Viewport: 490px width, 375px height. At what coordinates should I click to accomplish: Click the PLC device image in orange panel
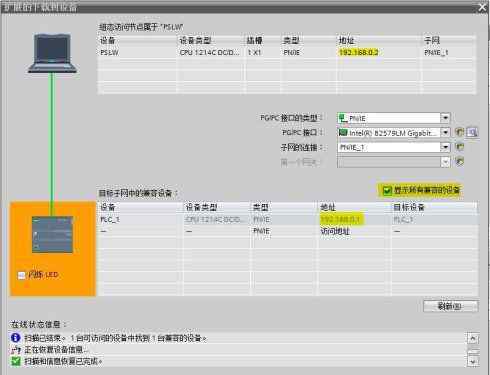tap(52, 234)
